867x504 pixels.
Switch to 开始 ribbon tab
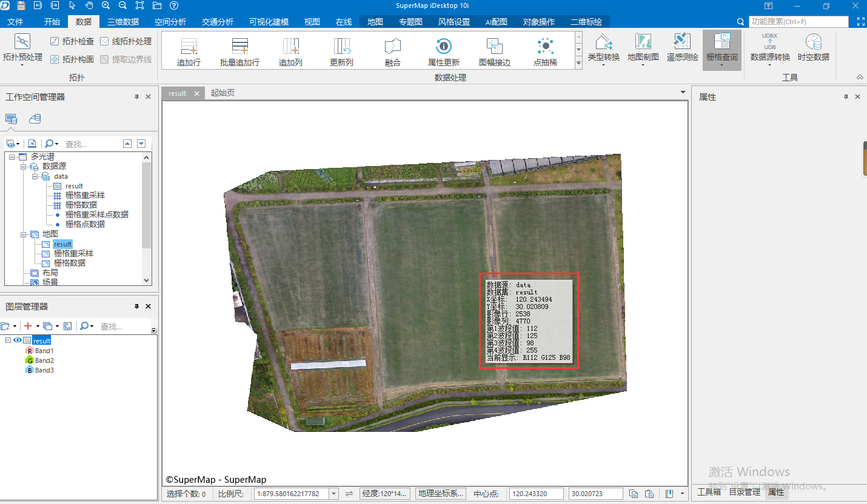(x=52, y=22)
